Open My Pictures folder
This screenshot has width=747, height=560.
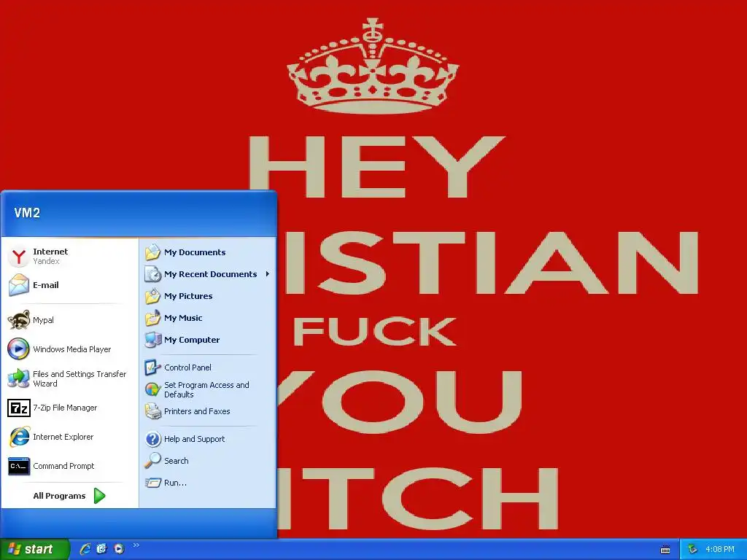coord(208,296)
